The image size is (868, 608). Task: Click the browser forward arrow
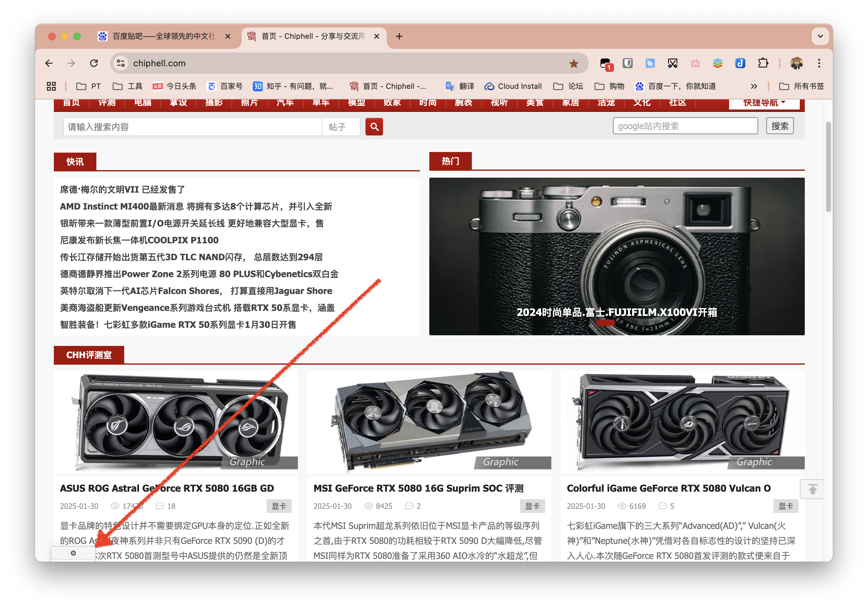(71, 63)
